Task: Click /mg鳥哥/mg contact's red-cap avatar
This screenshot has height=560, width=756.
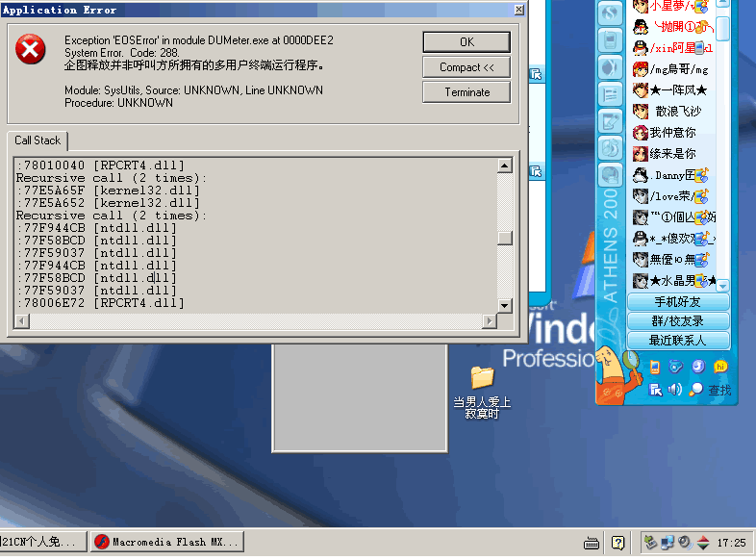Action: tap(641, 70)
